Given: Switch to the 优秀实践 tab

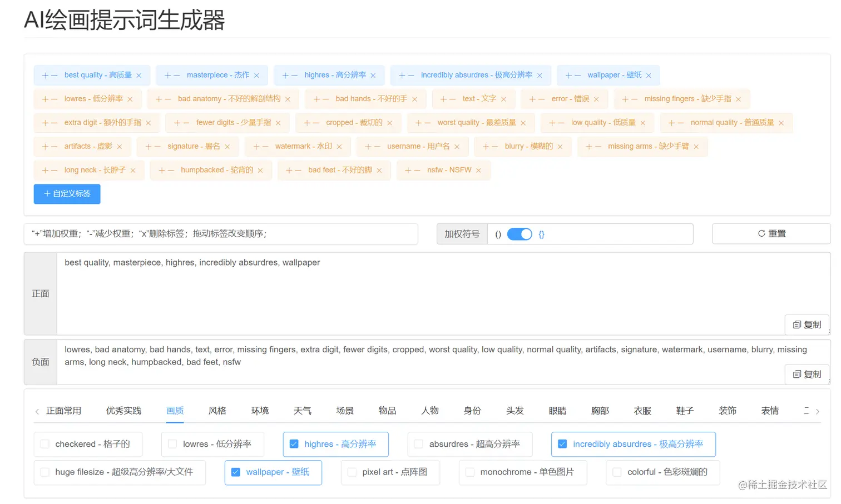Looking at the screenshot, I should (123, 411).
